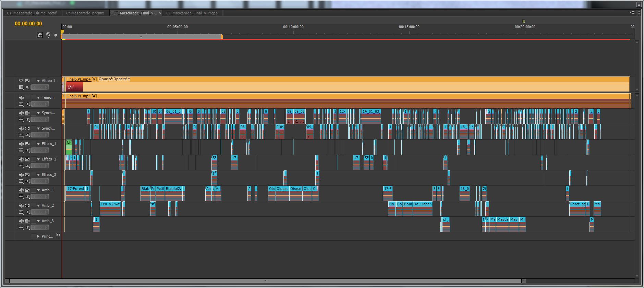Screen dimensions: 644x288
Task: Open the Ct-Mascarade_premix tab
Action: pyautogui.click(x=85, y=13)
